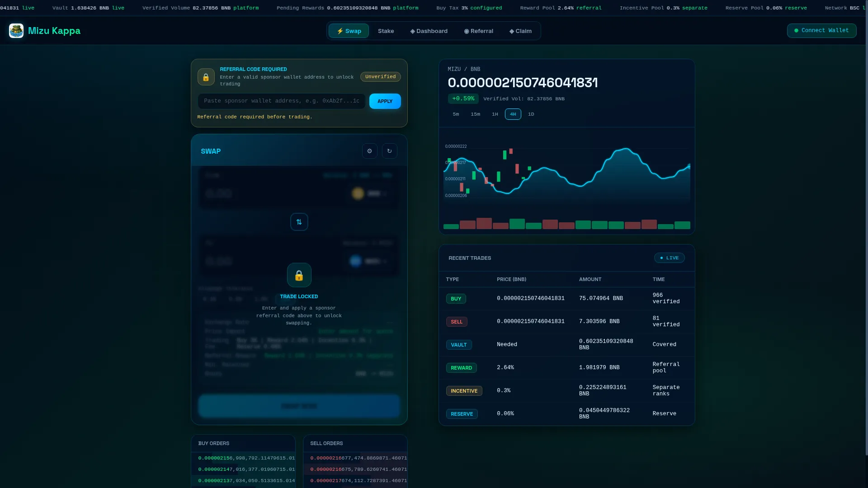Click the SELL trade type badge

(x=457, y=322)
